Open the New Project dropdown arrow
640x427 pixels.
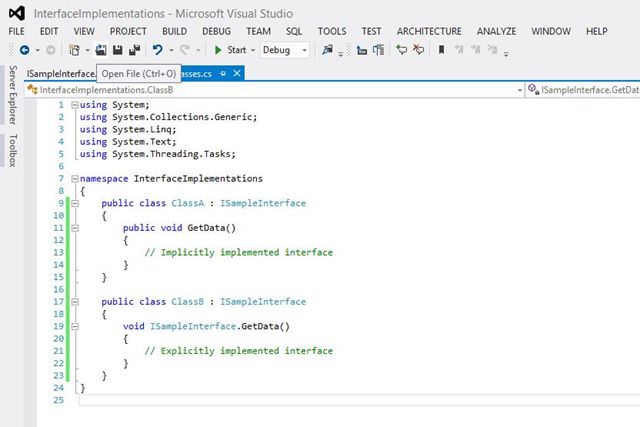87,51
